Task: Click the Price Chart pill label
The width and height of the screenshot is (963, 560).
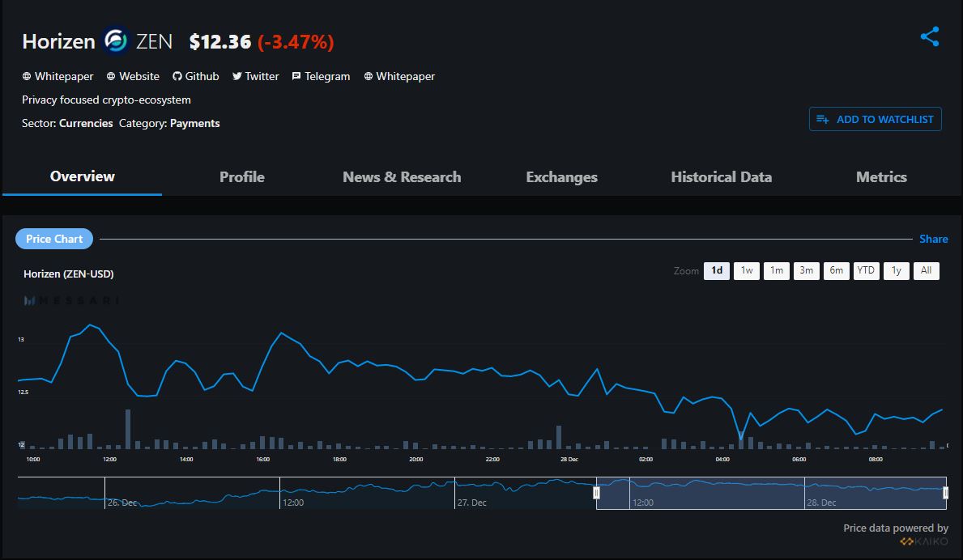Action: (x=54, y=239)
